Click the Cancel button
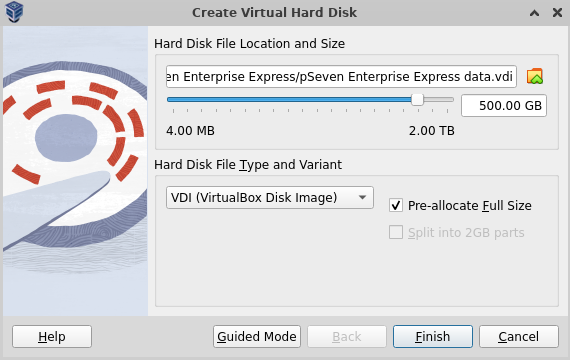 pos(519,336)
